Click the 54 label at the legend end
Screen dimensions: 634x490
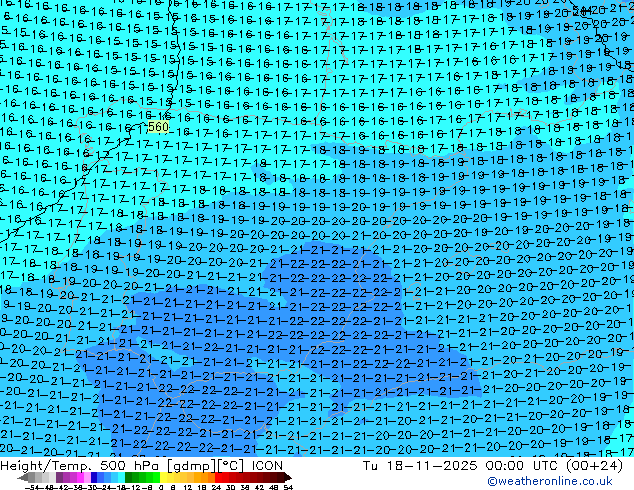(288, 487)
